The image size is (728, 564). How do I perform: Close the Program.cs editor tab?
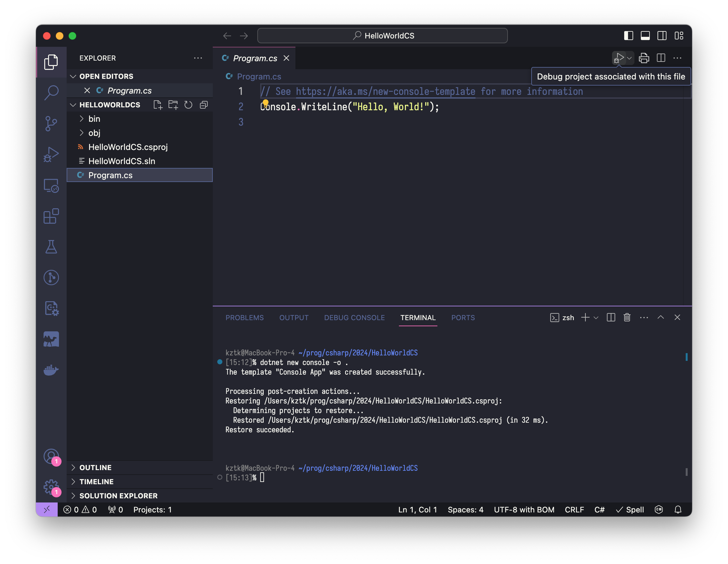click(286, 58)
